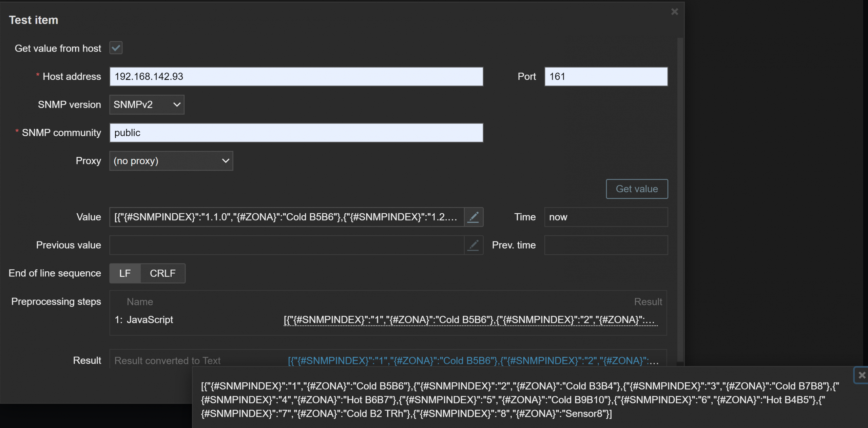Click the pencil edit icon beside Value
Image resolution: width=868 pixels, height=428 pixels.
pos(474,217)
